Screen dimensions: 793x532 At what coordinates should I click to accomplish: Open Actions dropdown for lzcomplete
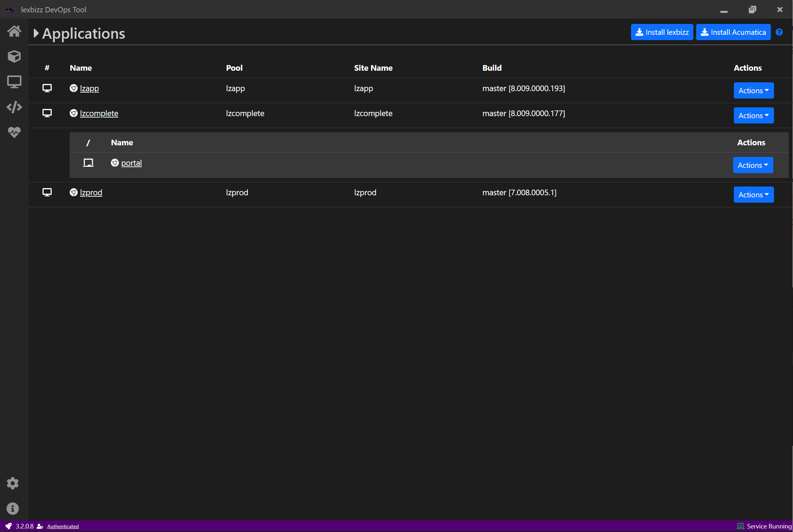tap(754, 116)
